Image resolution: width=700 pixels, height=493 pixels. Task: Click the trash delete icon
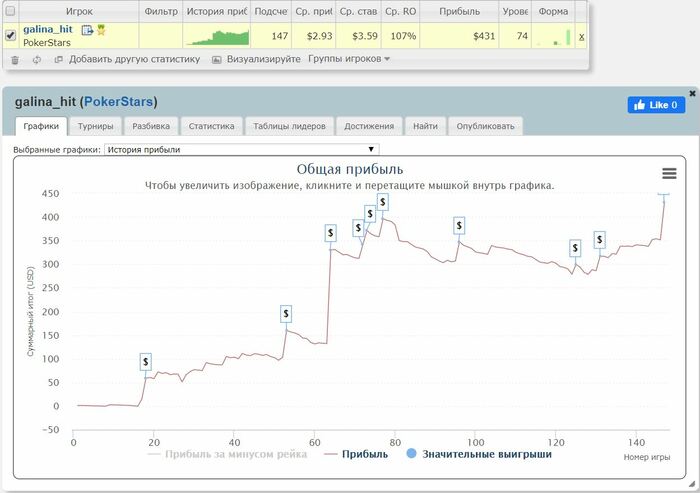(x=15, y=59)
